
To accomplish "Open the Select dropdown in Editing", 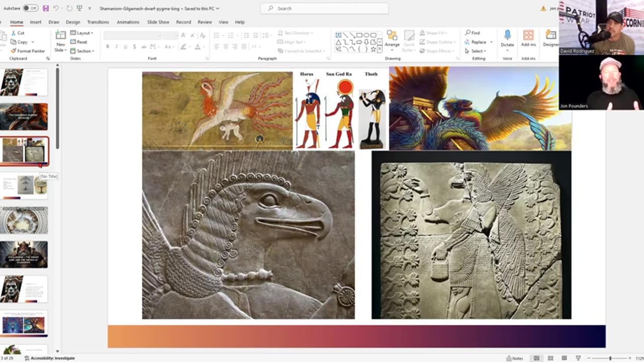I will pyautogui.click(x=475, y=51).
